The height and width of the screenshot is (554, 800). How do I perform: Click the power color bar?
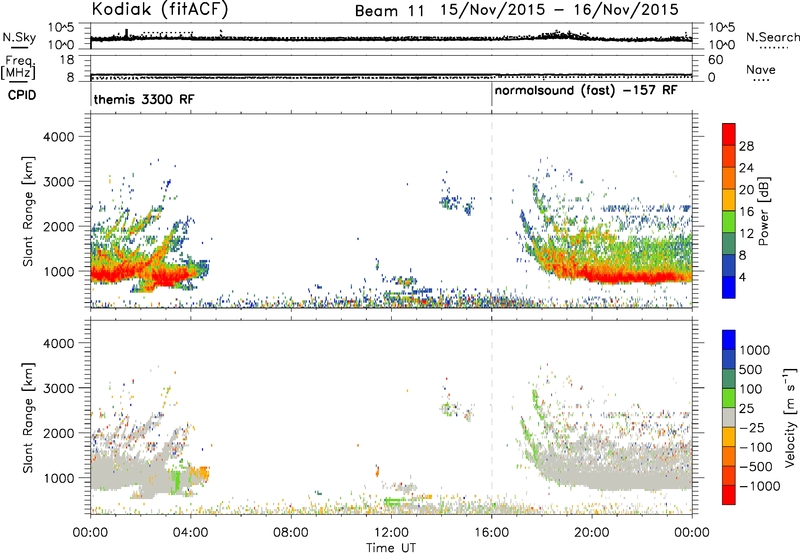click(x=729, y=211)
